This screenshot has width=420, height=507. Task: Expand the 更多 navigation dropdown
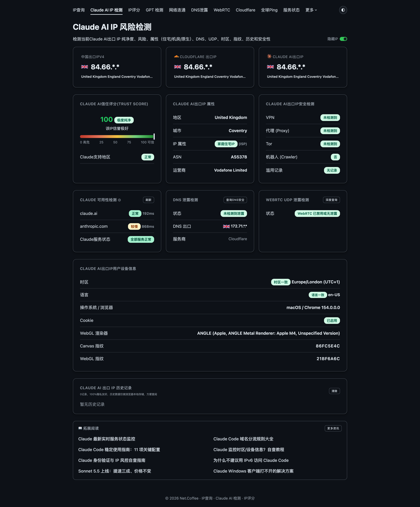pos(311,10)
